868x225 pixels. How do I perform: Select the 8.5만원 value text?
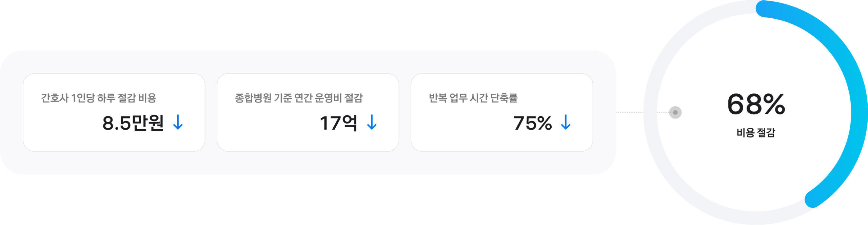pyautogui.click(x=133, y=123)
